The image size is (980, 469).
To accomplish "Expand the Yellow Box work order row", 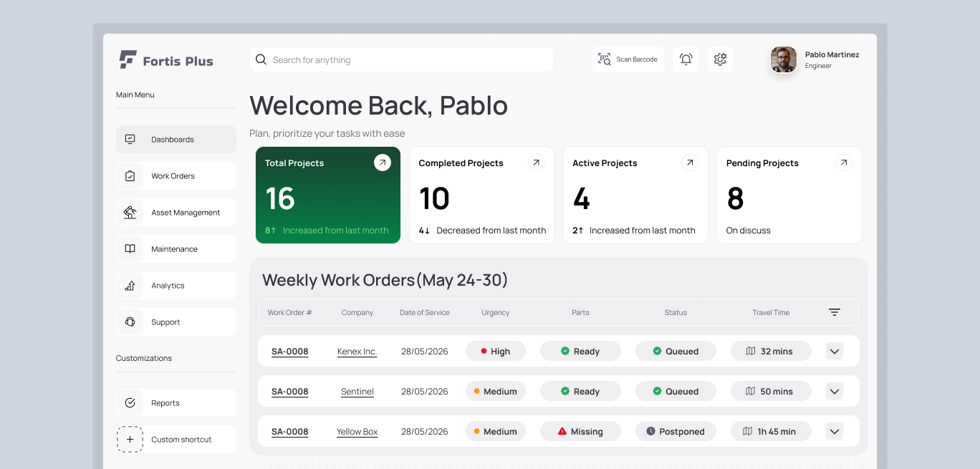I will (x=835, y=432).
